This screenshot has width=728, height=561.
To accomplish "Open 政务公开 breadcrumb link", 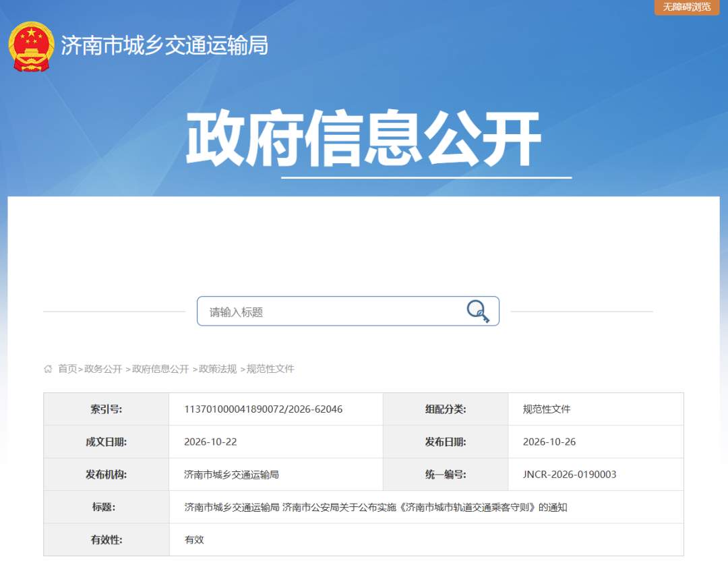I will [x=103, y=369].
